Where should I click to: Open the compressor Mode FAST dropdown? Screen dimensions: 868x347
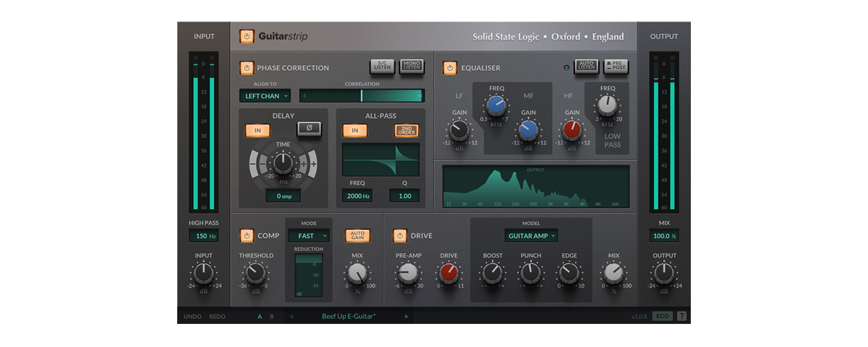(x=309, y=236)
